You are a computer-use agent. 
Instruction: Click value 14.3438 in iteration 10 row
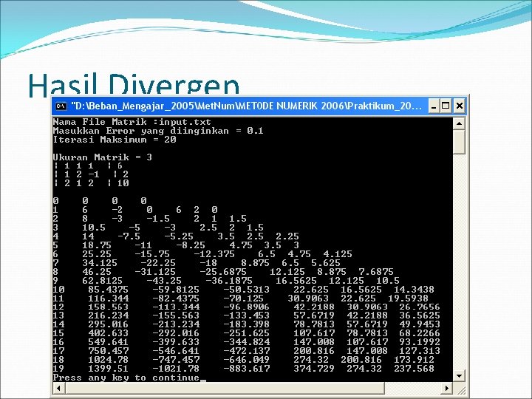(x=414, y=290)
